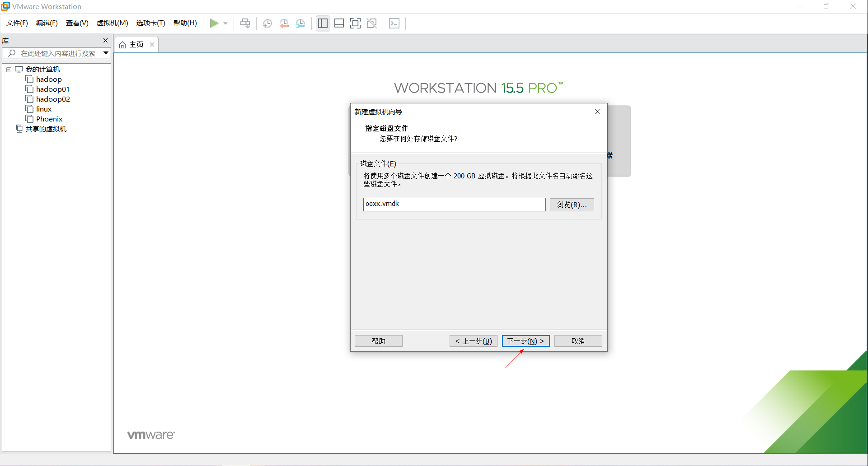868x466 pixels.
Task: Toggle the Show Library sidebar icon
Action: pos(323,23)
